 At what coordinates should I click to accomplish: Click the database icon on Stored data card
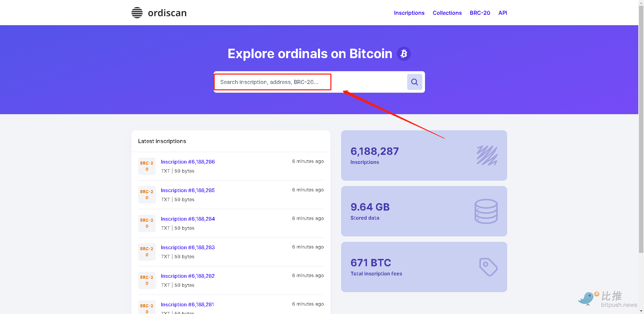tap(486, 211)
